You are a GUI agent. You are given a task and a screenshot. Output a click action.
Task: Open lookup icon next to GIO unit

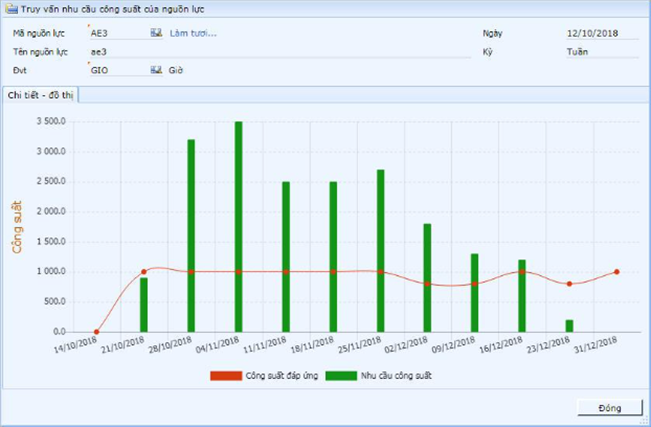(x=156, y=70)
